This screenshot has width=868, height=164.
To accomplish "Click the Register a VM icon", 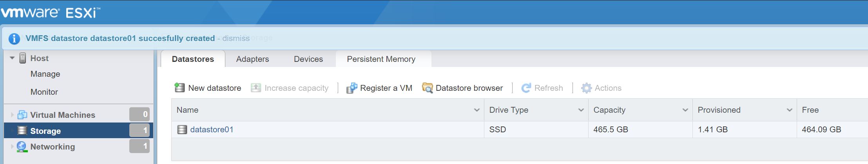I will click(x=352, y=88).
